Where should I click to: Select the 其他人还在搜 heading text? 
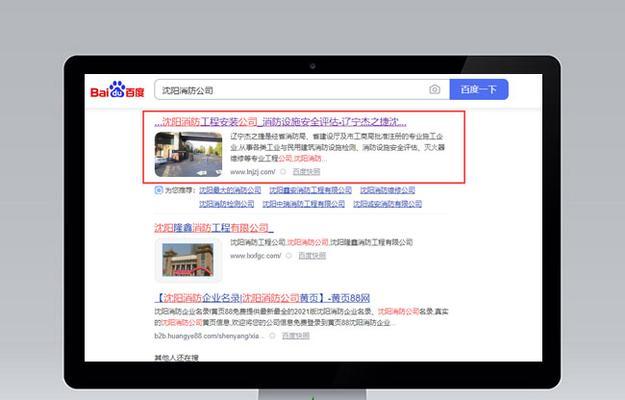coord(176,357)
